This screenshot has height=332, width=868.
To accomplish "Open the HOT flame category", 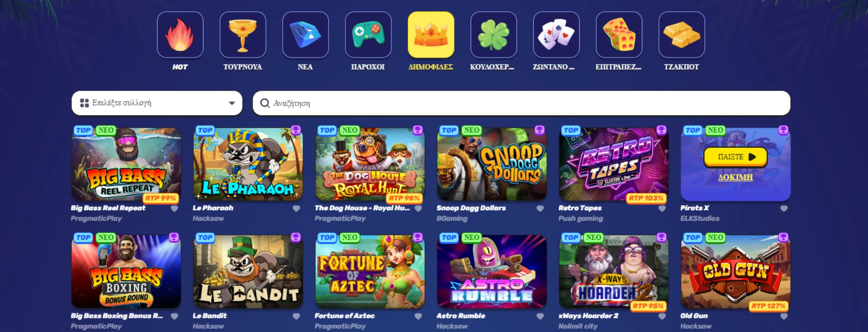I will click(x=180, y=35).
